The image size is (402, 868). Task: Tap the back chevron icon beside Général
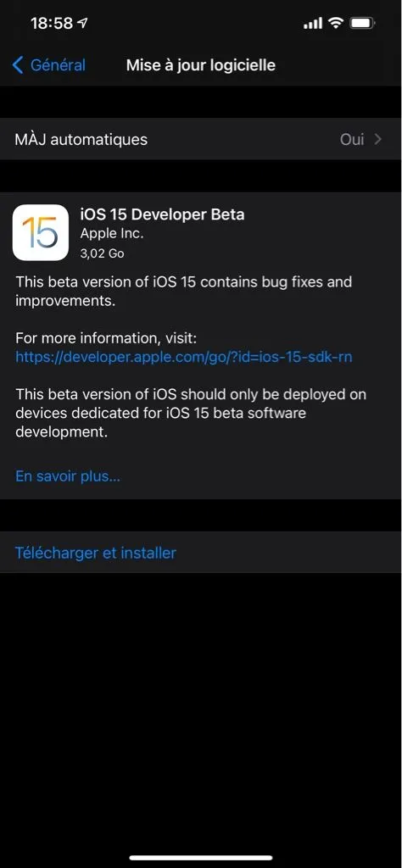18,65
